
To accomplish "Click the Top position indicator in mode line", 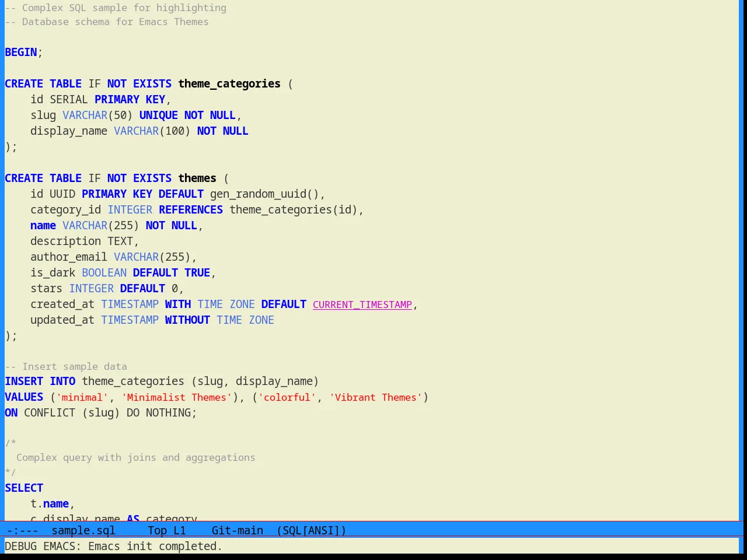I will click(157, 530).
